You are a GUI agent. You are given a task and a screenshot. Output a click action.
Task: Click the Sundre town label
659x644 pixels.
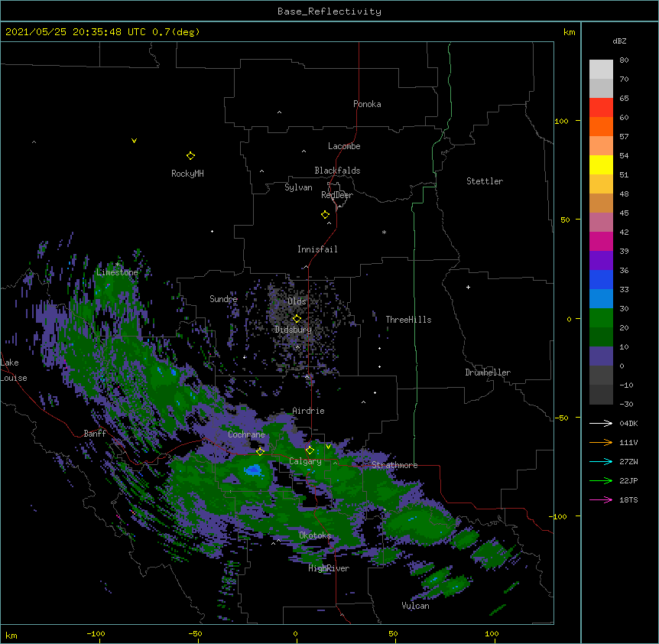pos(223,299)
